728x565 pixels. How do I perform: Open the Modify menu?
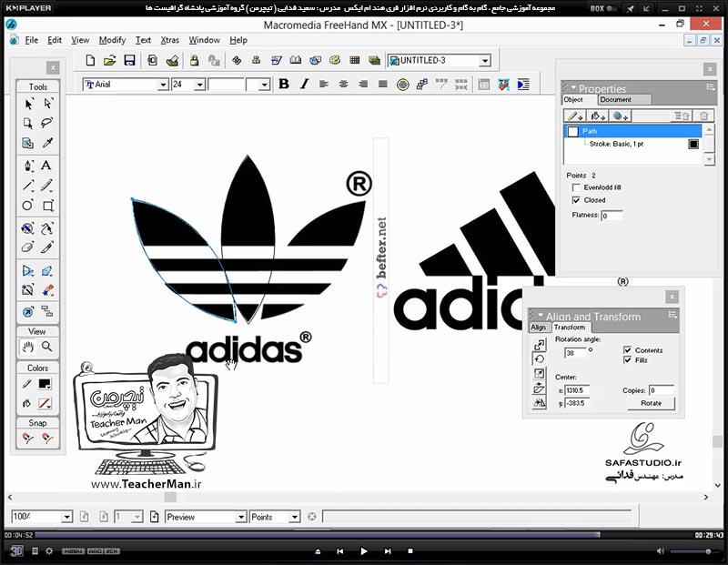112,40
